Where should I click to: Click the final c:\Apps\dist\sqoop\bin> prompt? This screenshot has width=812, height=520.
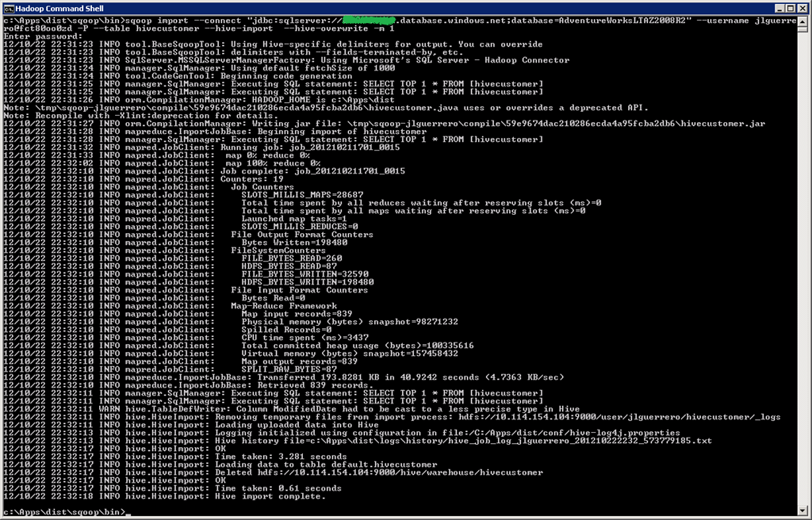coord(63,513)
